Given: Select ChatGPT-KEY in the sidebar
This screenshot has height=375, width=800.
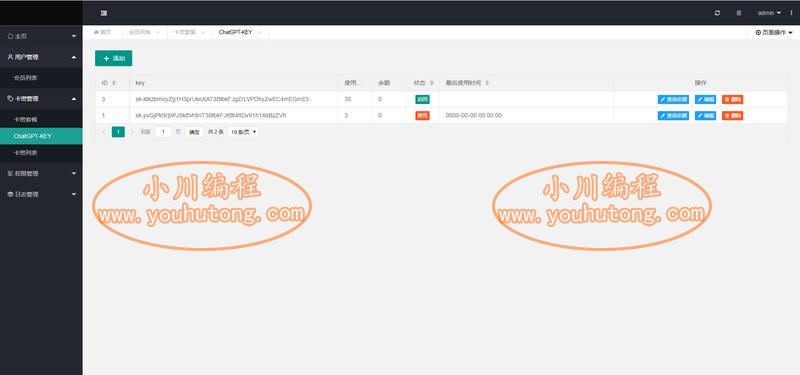Looking at the screenshot, I should [41, 136].
